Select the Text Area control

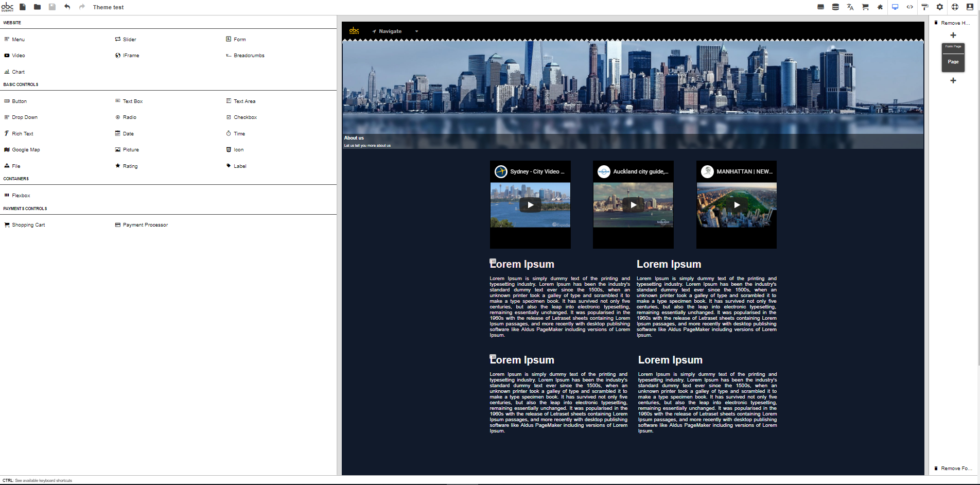click(240, 101)
